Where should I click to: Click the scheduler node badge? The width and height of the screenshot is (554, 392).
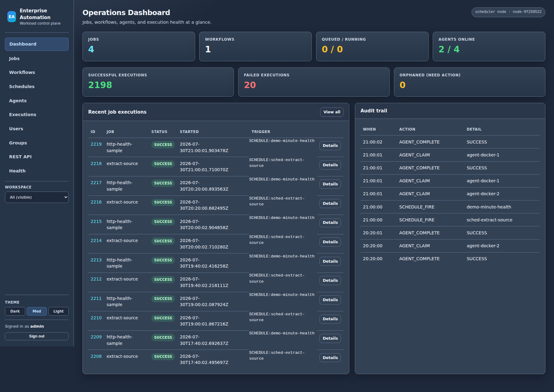tap(508, 12)
